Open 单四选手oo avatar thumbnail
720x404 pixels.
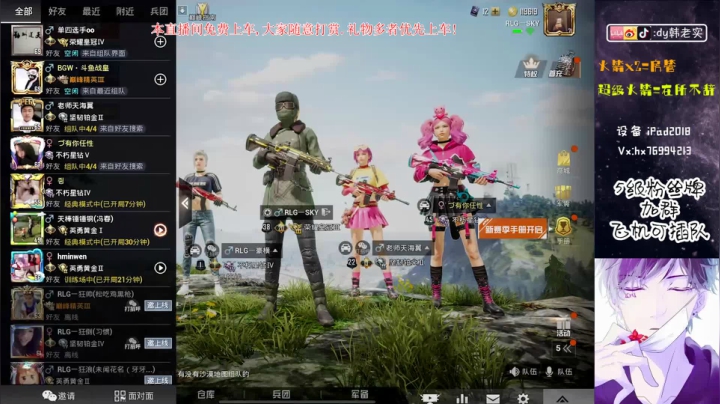tap(27, 40)
